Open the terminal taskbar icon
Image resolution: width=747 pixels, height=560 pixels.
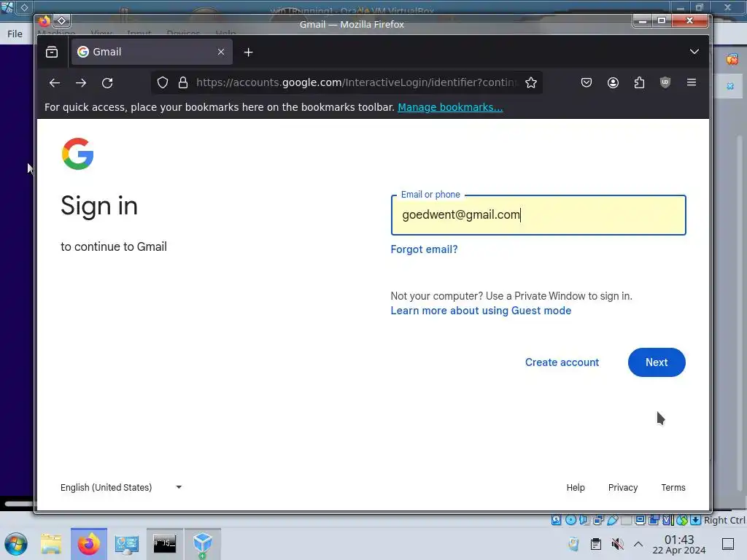(164, 544)
